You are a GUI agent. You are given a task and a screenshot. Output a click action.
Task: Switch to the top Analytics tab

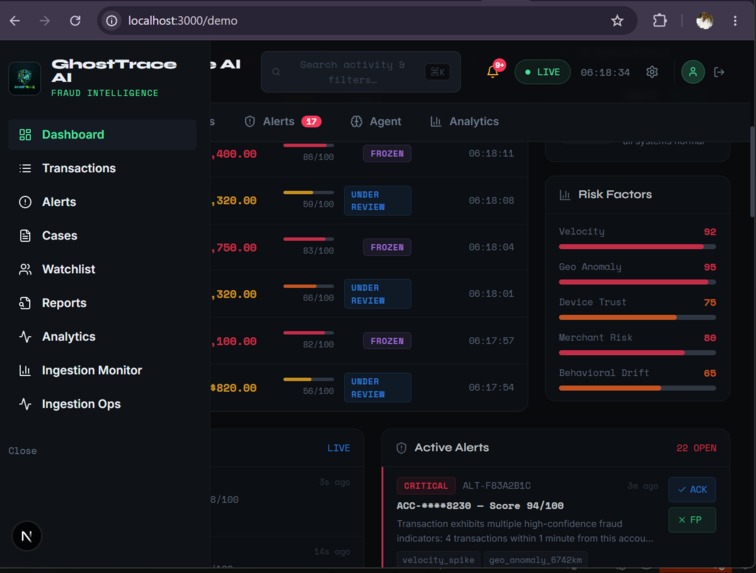464,122
